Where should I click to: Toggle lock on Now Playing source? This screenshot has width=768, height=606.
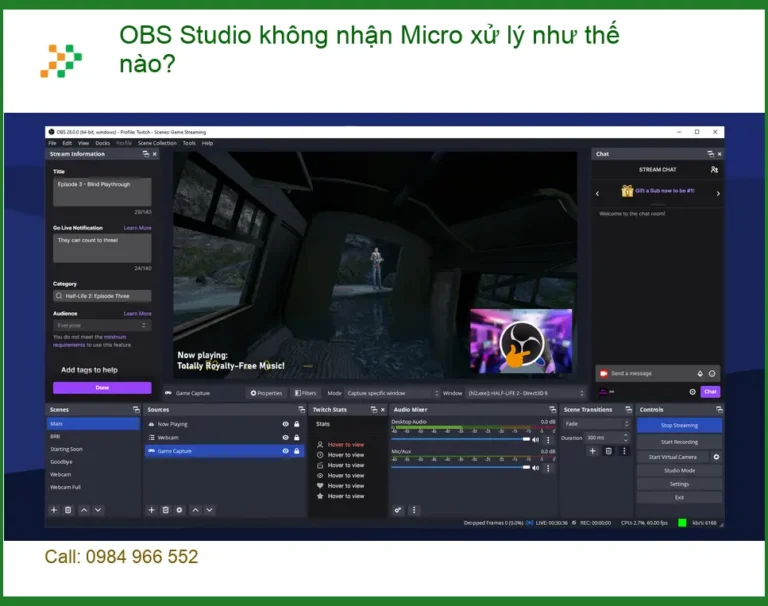[x=296, y=424]
